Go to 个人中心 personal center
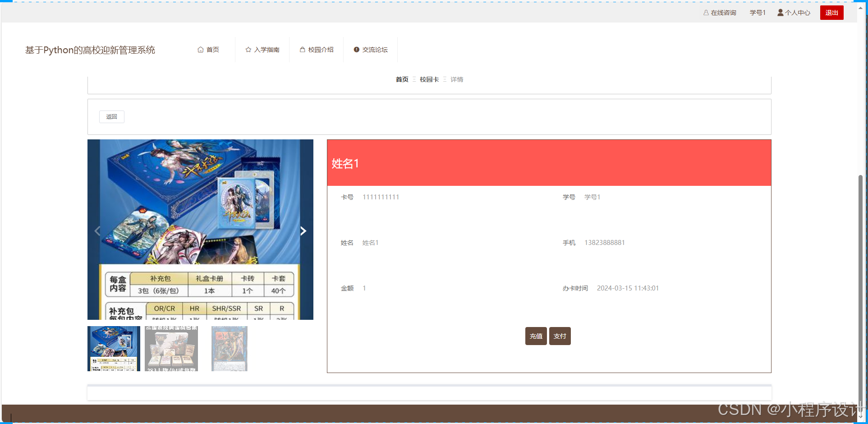Viewport: 868px width, 424px height. click(794, 13)
